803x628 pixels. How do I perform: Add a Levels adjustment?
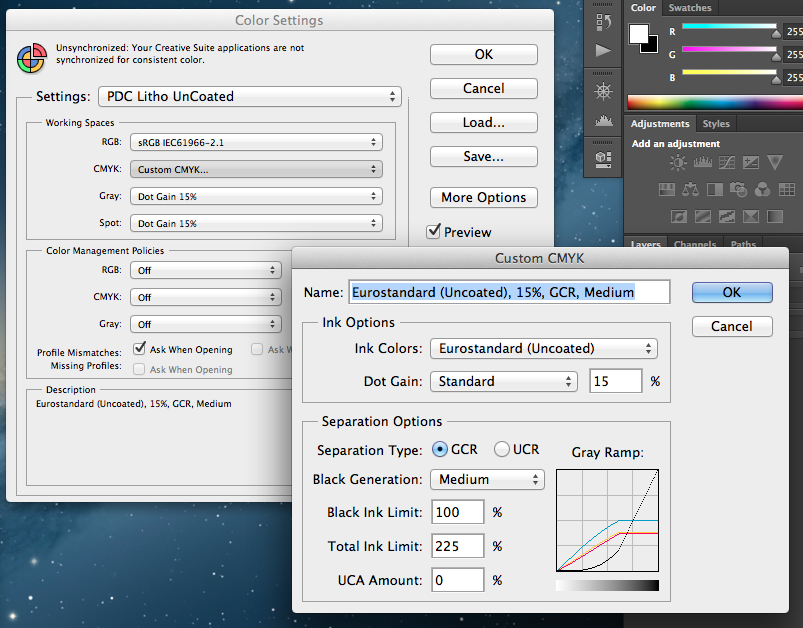[x=704, y=164]
